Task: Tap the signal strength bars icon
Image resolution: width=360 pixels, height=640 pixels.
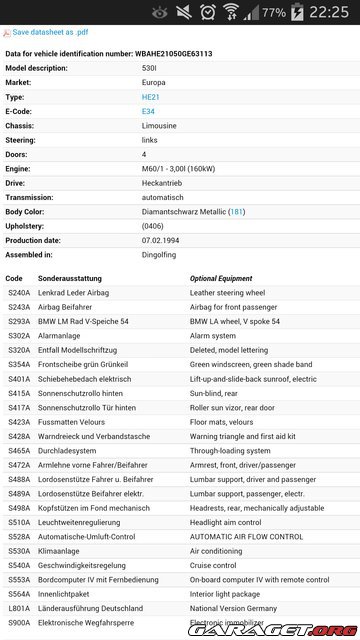Action: click(251, 13)
